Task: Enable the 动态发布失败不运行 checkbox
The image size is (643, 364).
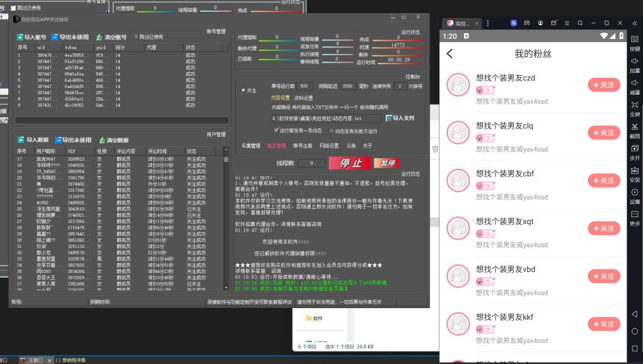Action: (x=331, y=131)
